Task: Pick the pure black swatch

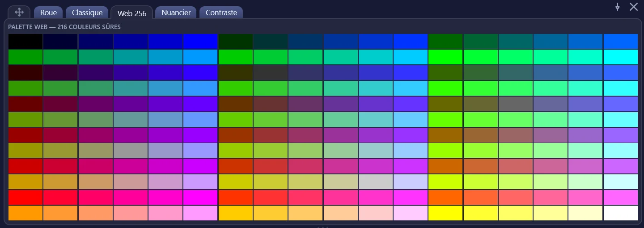Action: [x=25, y=41]
